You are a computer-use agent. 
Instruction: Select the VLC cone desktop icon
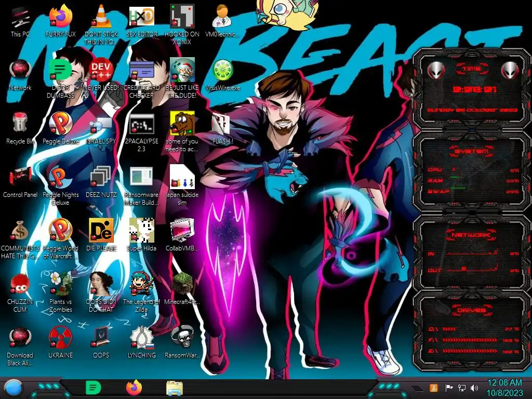pos(101,16)
